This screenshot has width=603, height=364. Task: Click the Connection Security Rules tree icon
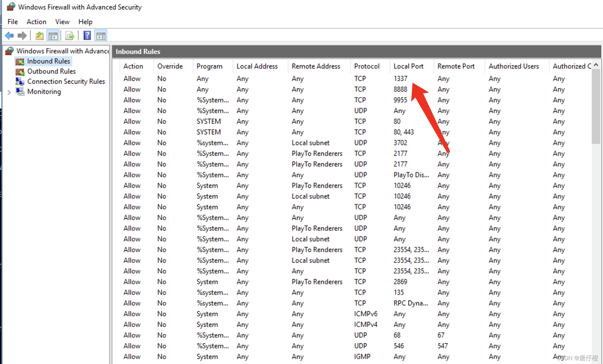pos(20,82)
